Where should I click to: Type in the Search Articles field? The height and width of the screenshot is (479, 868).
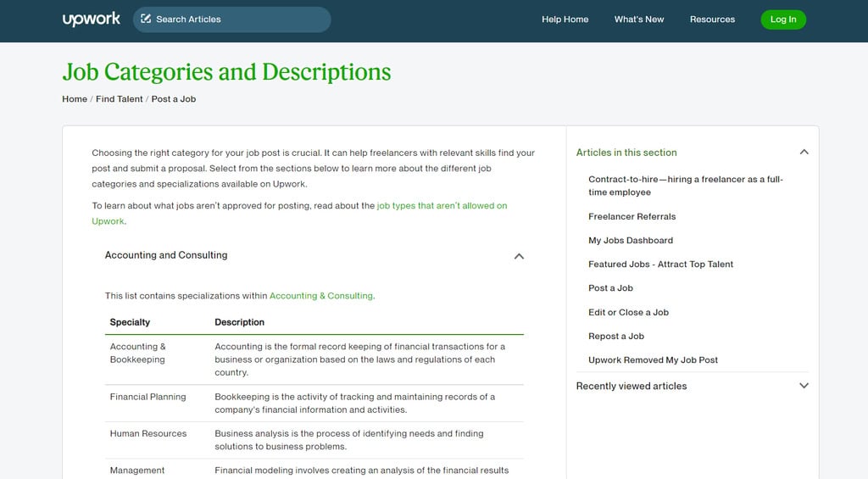[237, 19]
